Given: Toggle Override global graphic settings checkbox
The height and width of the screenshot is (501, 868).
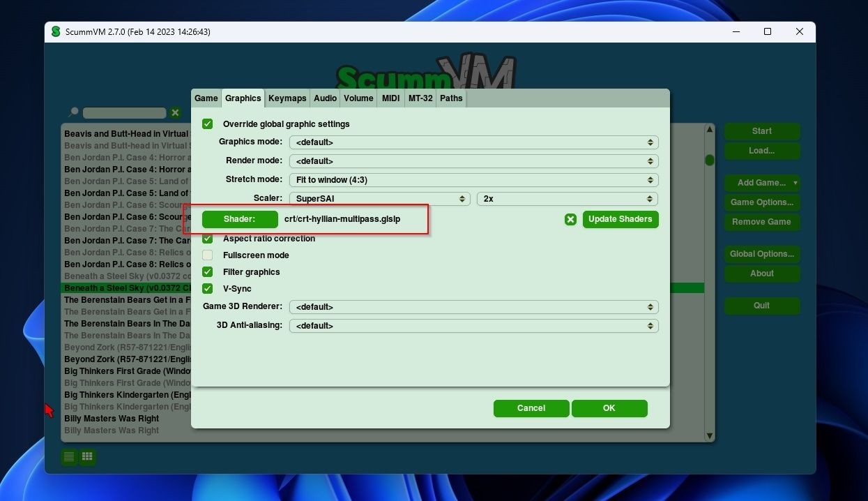Looking at the screenshot, I should 208,124.
